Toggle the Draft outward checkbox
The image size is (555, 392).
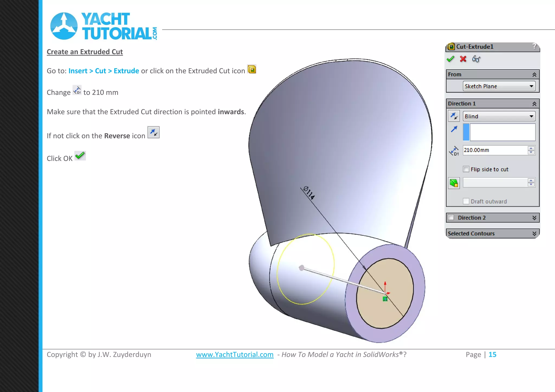pyautogui.click(x=466, y=201)
